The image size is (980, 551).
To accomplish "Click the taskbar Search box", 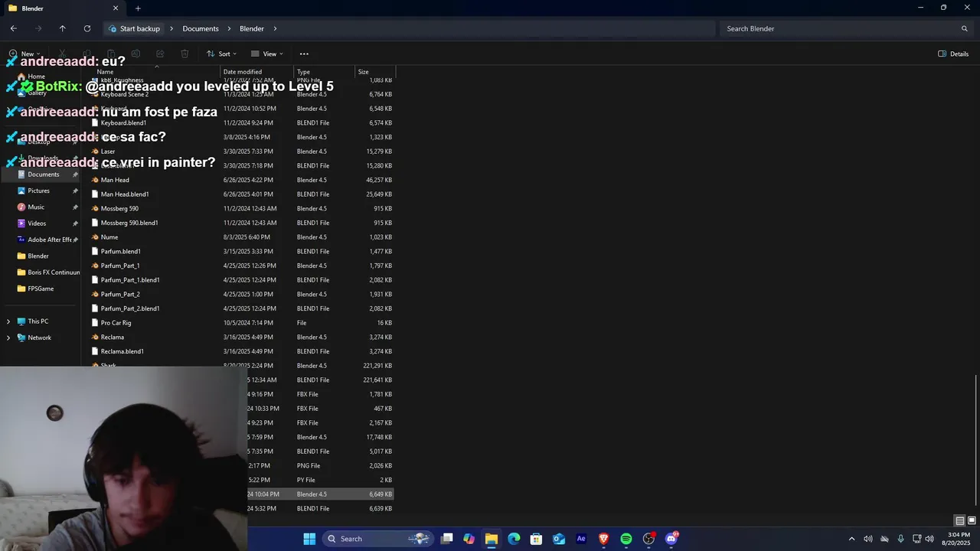I will point(377,539).
